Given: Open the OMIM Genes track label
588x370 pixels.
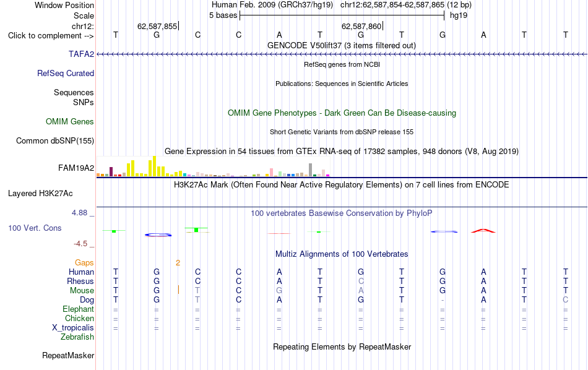Looking at the screenshot, I should point(70,122).
